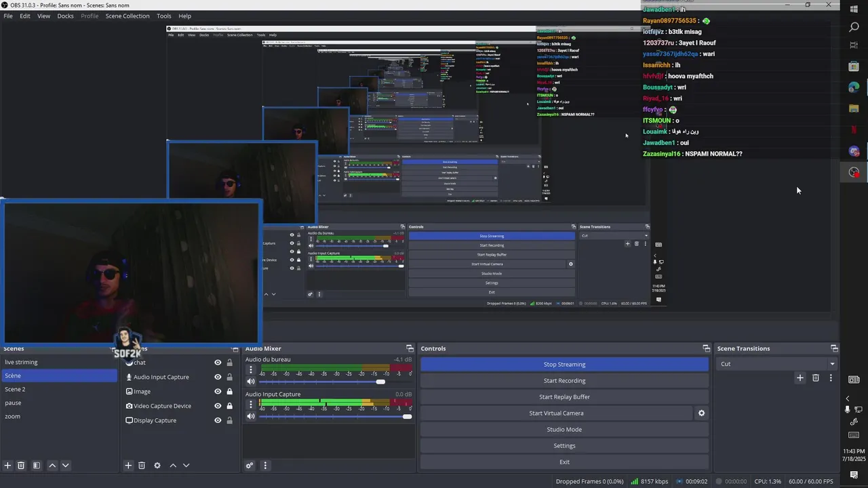Select Display Capture source row
Screen dimensions: 868x488
pyautogui.click(x=180, y=420)
